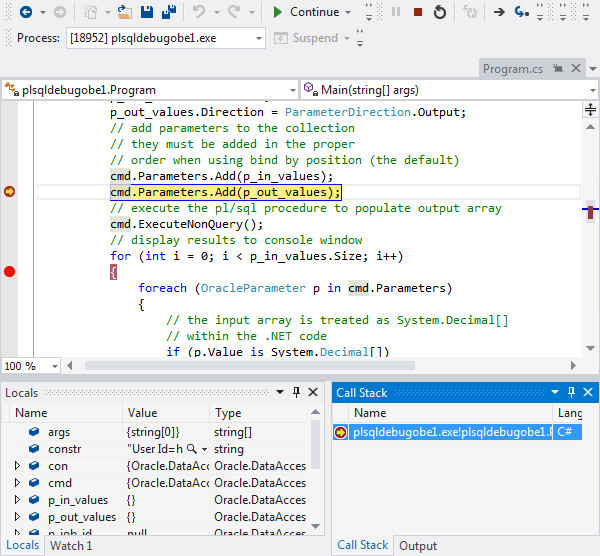Viewport: 600px width, 556px height.
Task: Click the Continue button
Action: point(304,12)
